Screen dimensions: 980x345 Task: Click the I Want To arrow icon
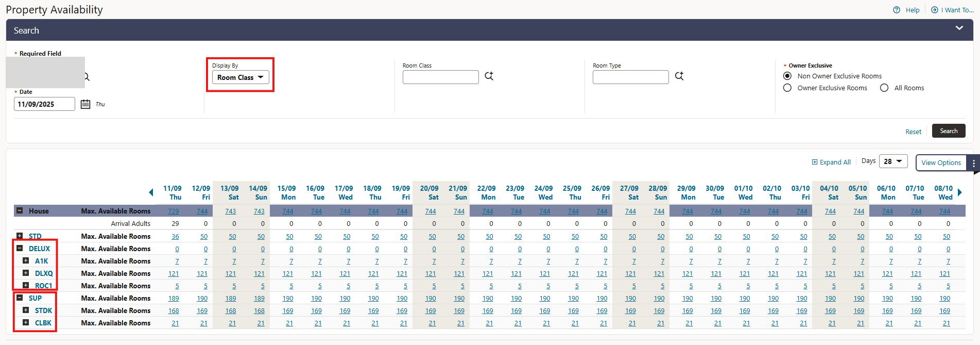(x=935, y=10)
